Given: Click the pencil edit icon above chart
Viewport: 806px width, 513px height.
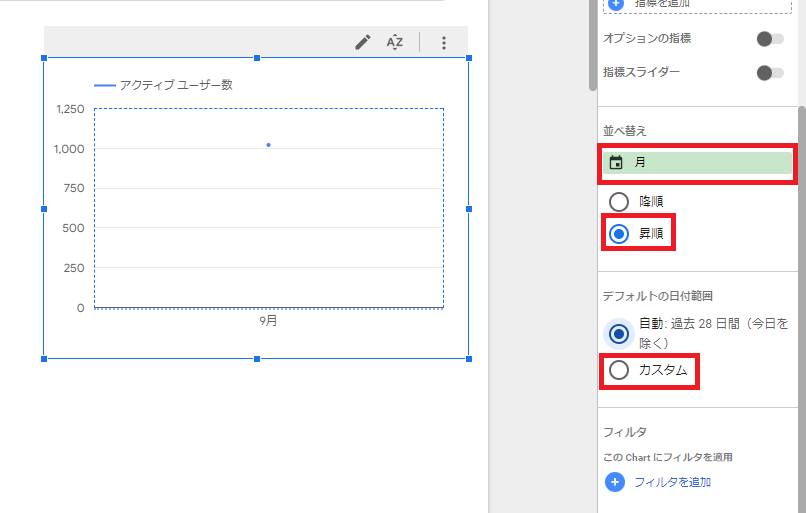Looking at the screenshot, I should (x=363, y=42).
